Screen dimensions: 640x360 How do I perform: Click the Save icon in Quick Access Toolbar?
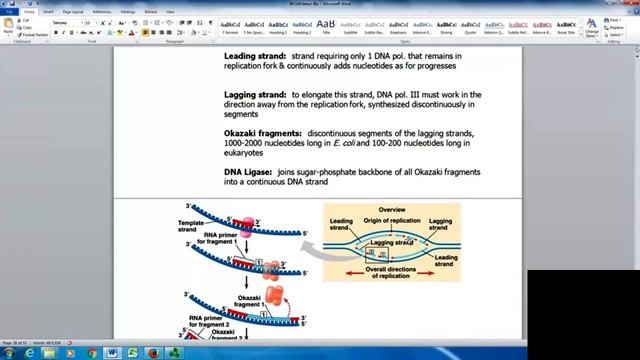tap(12, 4)
